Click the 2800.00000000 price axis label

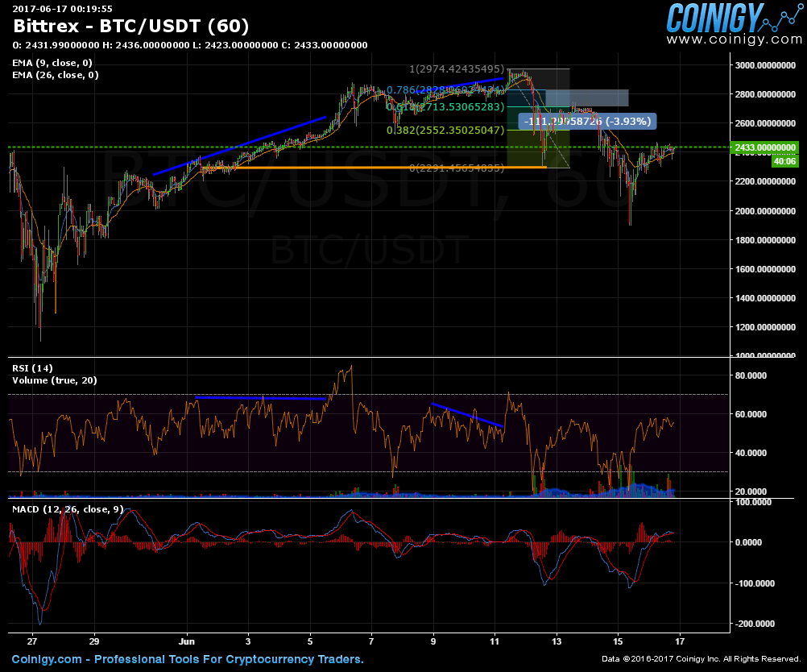(x=765, y=94)
